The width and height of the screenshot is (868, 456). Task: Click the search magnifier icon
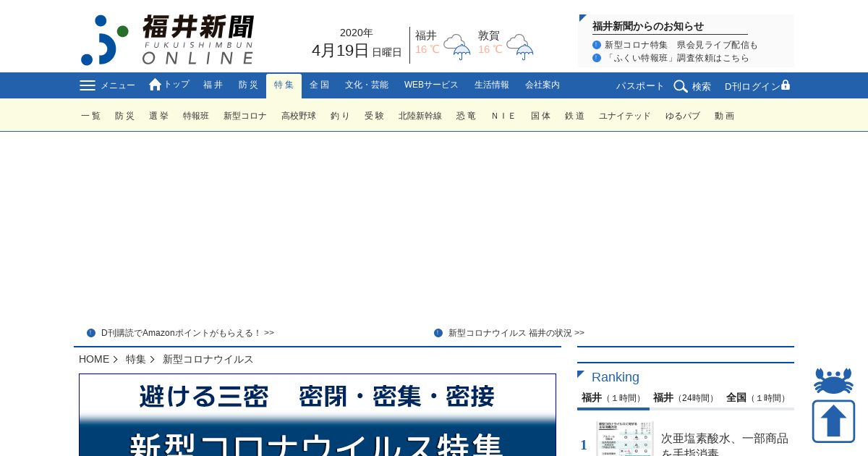[x=681, y=86]
